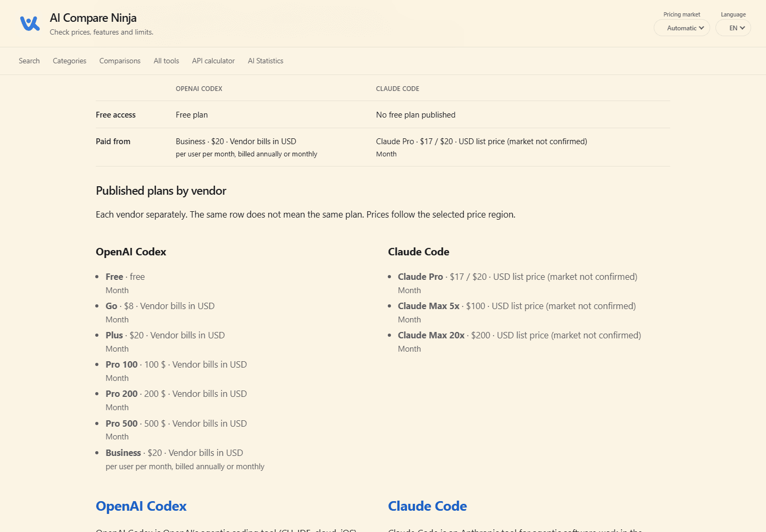Click the Claude Max 5x $100 entry
This screenshot has height=532, width=766.
(x=517, y=312)
